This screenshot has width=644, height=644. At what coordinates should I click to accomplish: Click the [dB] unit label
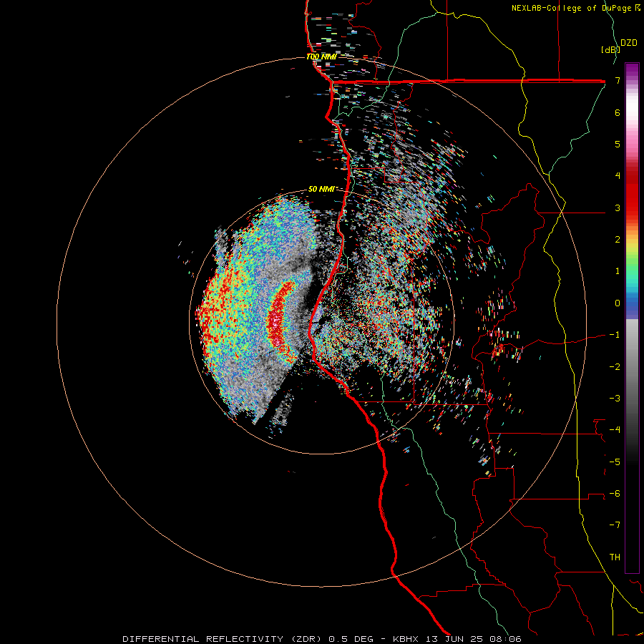point(611,50)
